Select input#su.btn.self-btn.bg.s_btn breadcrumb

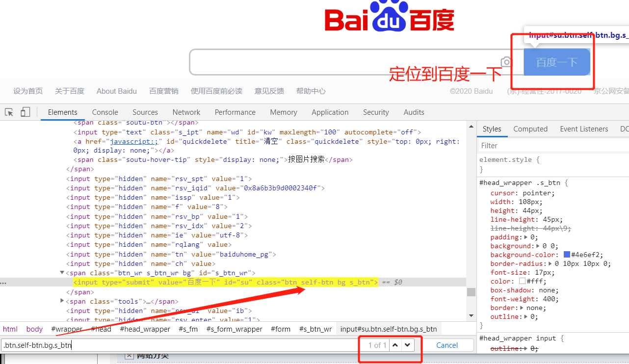[x=389, y=329]
